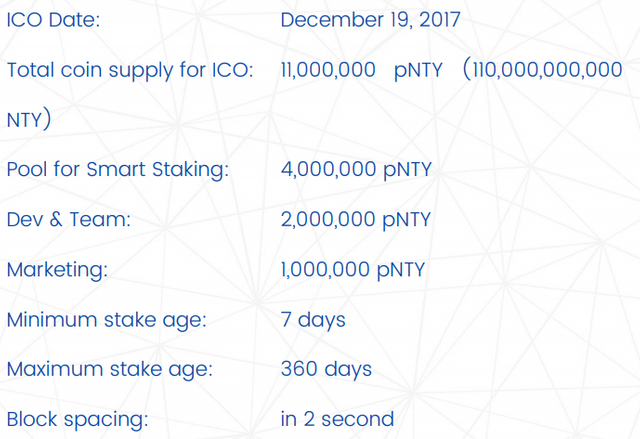The width and height of the screenshot is (640, 439).
Task: Select the Pool for Smart Staking label
Action: point(117,170)
